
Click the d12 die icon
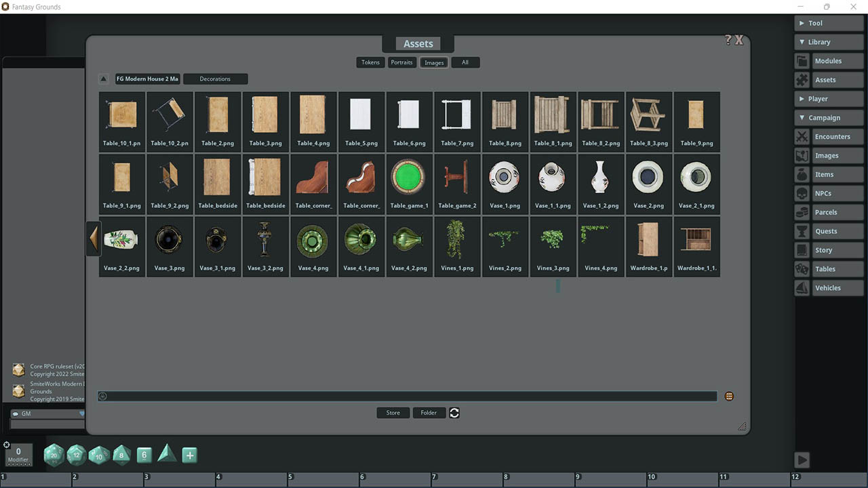[x=77, y=455]
